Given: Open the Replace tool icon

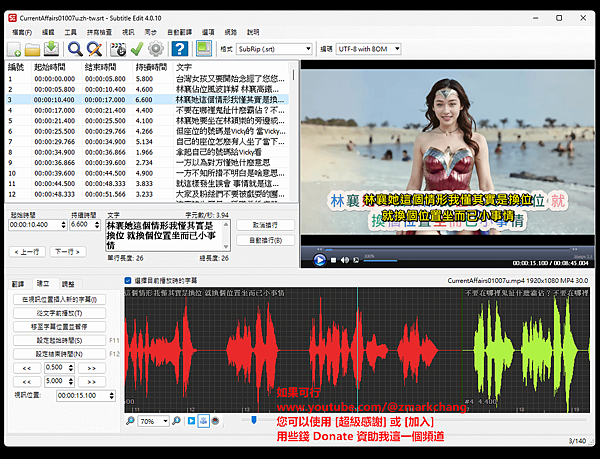Looking at the screenshot, I should (96, 49).
